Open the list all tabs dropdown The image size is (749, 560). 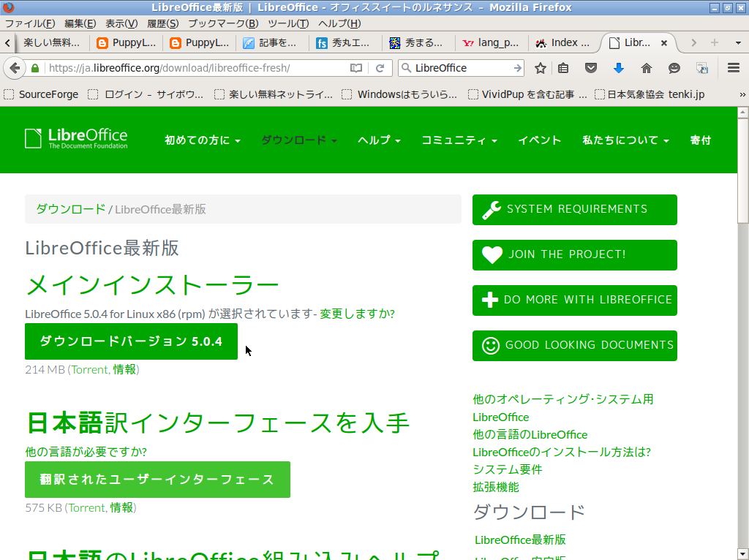pyautogui.click(x=738, y=42)
